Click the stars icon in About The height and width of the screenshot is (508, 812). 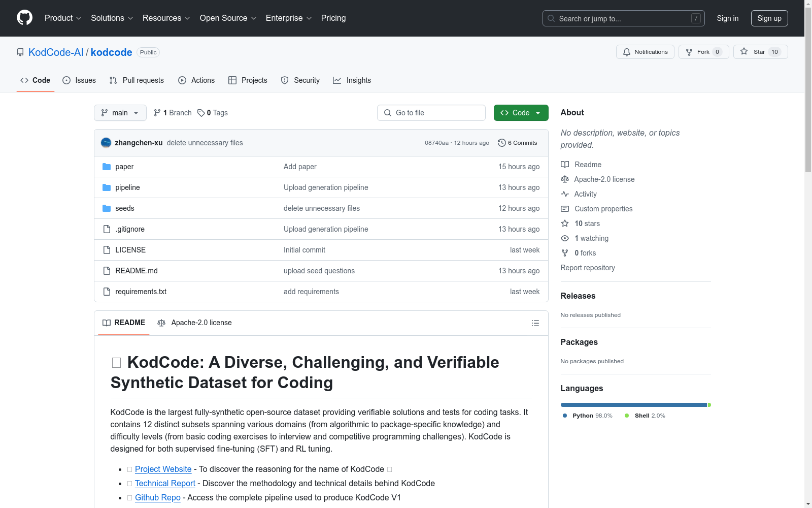(565, 224)
